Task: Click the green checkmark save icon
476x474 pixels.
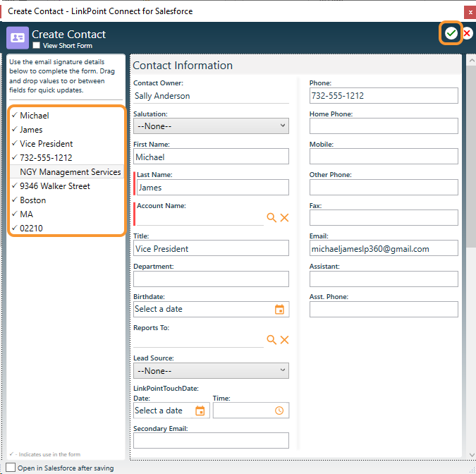Action: pos(451,33)
